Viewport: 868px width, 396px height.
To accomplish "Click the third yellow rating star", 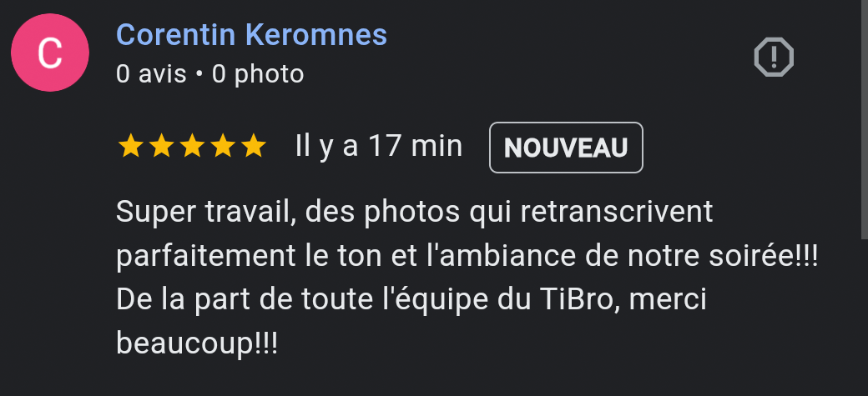I will (x=192, y=147).
